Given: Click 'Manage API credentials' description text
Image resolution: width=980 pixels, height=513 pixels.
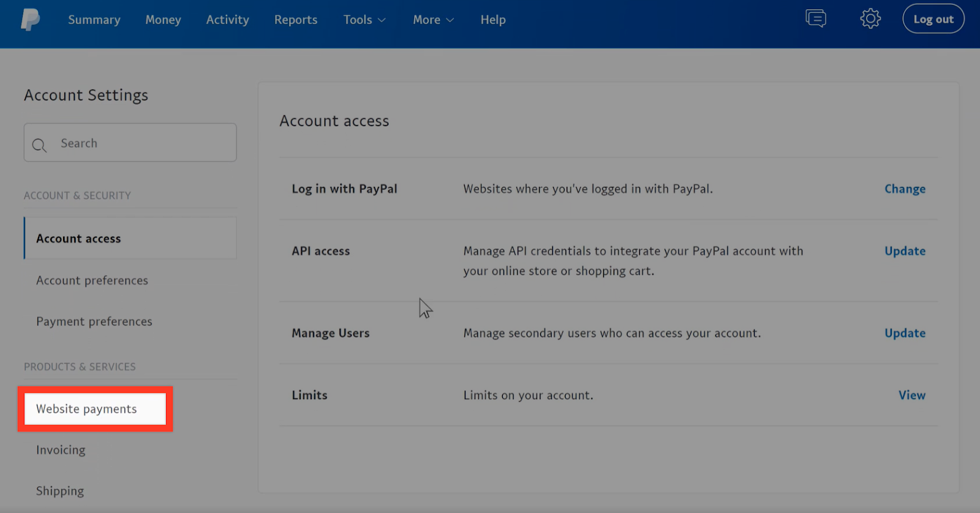Looking at the screenshot, I should [633, 260].
